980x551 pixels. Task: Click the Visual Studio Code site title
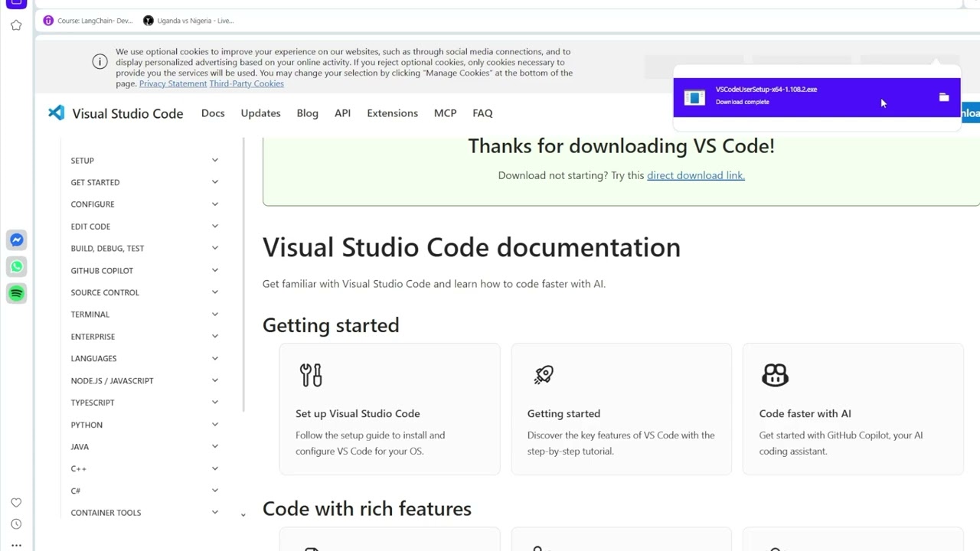tap(128, 113)
